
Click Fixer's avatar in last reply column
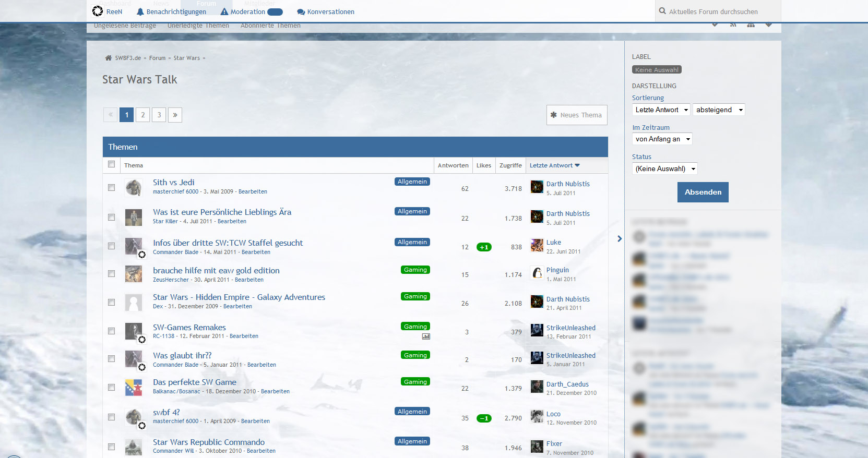click(537, 447)
